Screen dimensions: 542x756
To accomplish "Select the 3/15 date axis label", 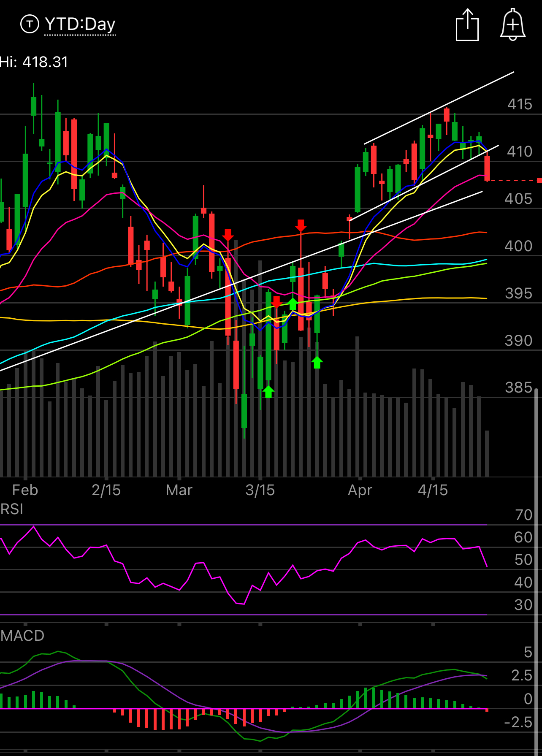I will (260, 490).
